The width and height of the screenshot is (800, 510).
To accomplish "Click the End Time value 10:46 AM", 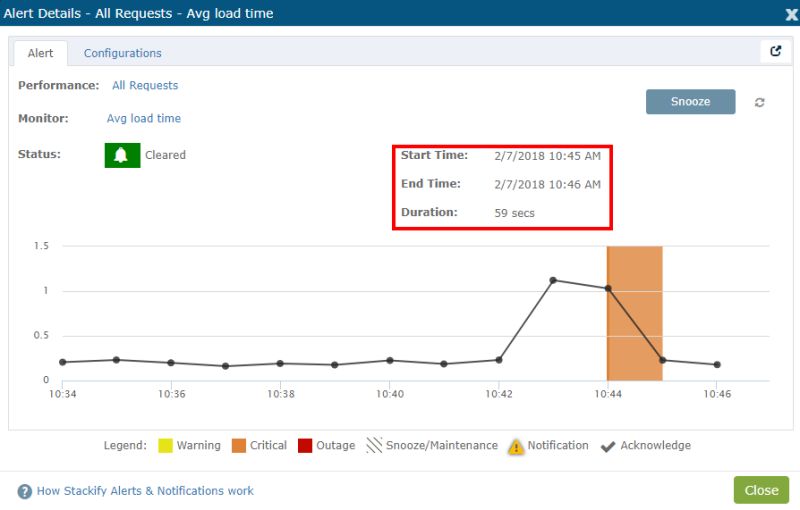I will click(547, 185).
